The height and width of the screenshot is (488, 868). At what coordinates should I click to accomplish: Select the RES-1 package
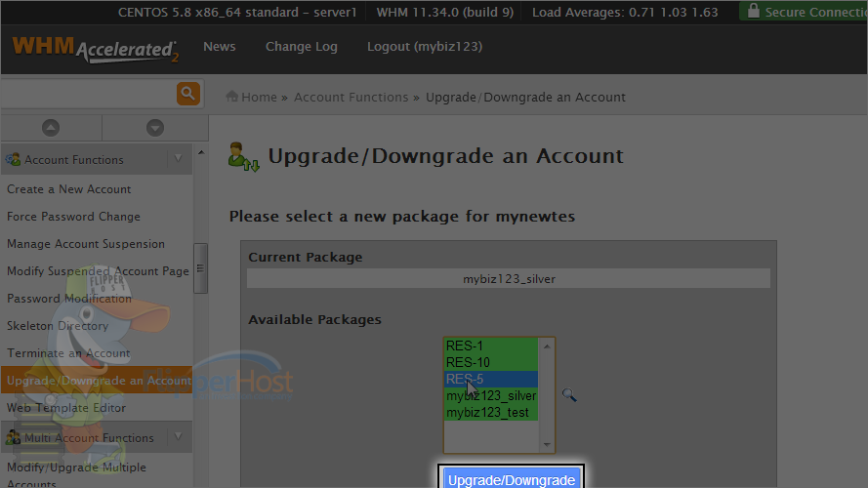pyautogui.click(x=491, y=346)
